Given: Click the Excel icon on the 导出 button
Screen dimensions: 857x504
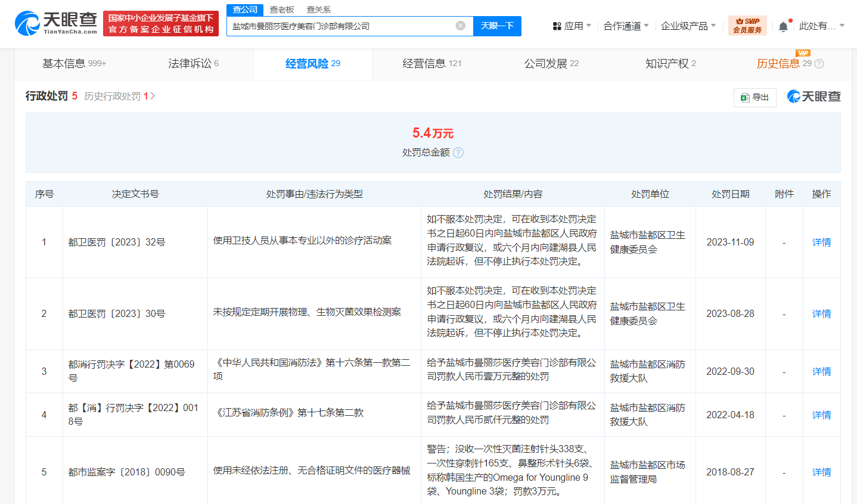Looking at the screenshot, I should [745, 97].
